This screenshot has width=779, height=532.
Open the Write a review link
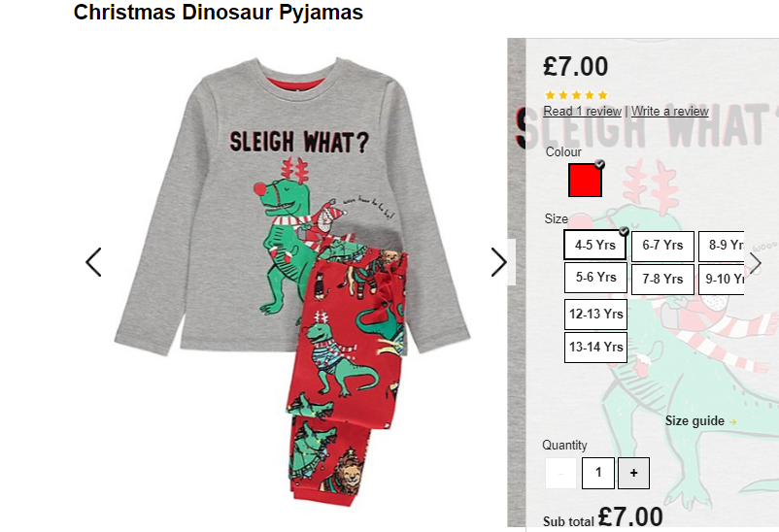[669, 112]
